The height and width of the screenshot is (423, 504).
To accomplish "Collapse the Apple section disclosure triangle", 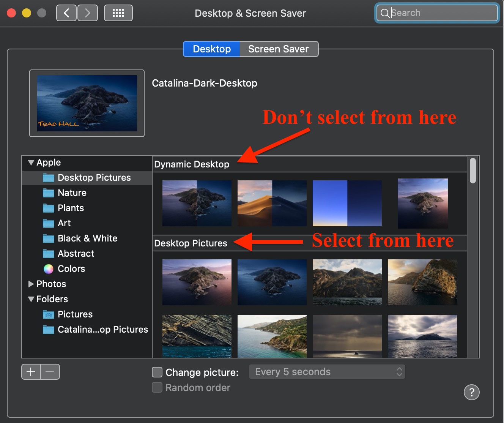I will [31, 162].
